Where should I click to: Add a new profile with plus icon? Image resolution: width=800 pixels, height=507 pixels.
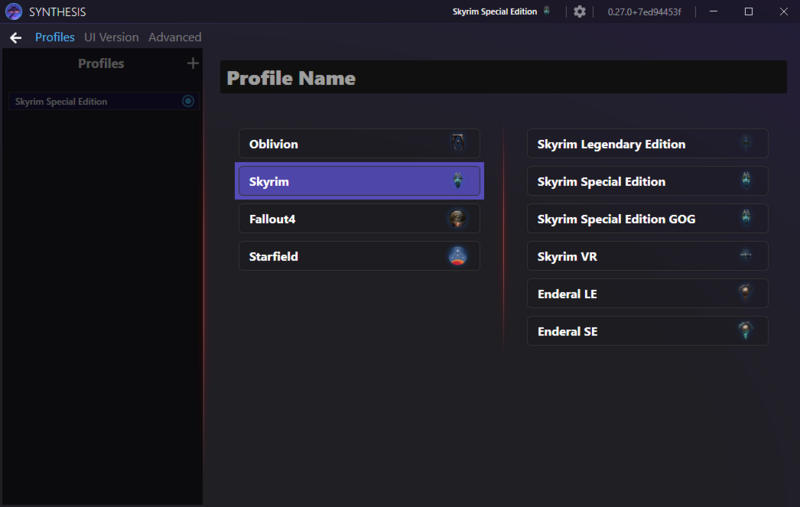click(193, 63)
